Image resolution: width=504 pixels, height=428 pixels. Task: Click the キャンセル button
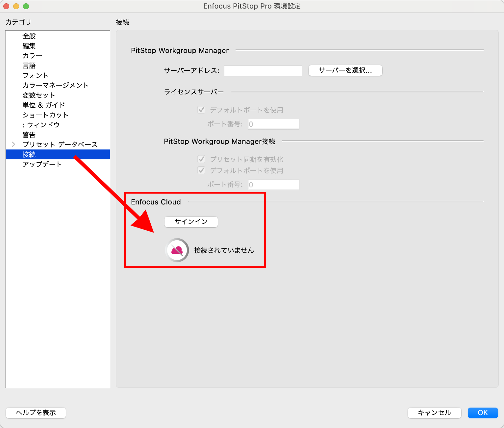pyautogui.click(x=434, y=413)
